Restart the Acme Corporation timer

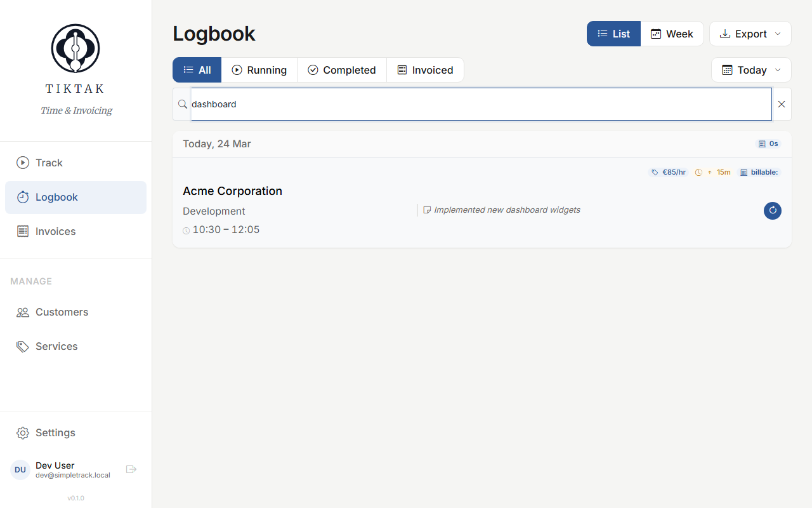[772, 210]
